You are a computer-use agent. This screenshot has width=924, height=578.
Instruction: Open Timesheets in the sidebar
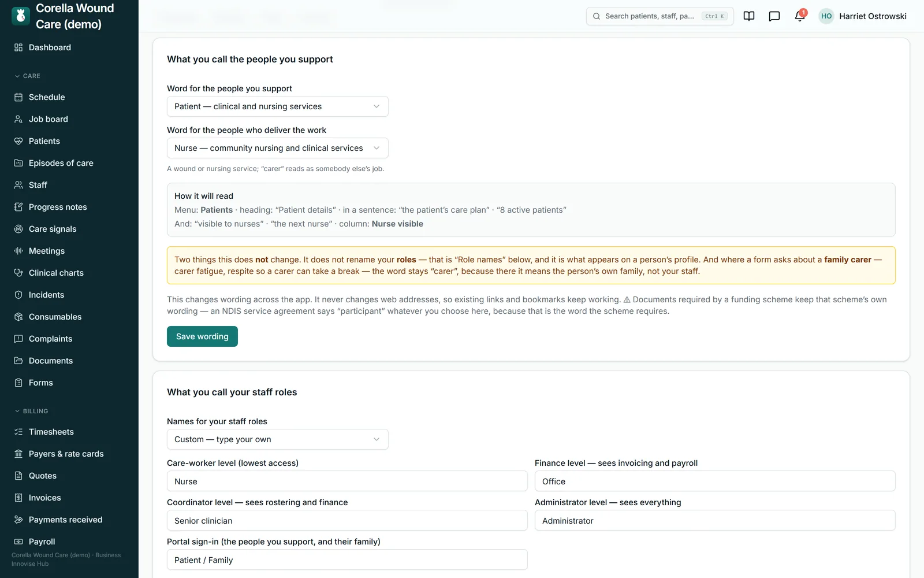pos(69,432)
